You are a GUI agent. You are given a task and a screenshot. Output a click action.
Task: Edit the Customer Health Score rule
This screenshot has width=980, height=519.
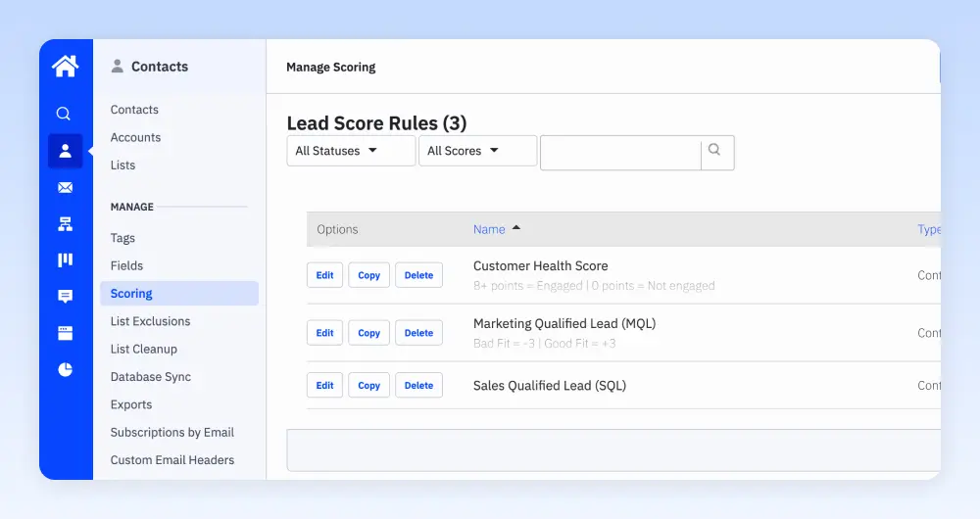pyautogui.click(x=325, y=275)
